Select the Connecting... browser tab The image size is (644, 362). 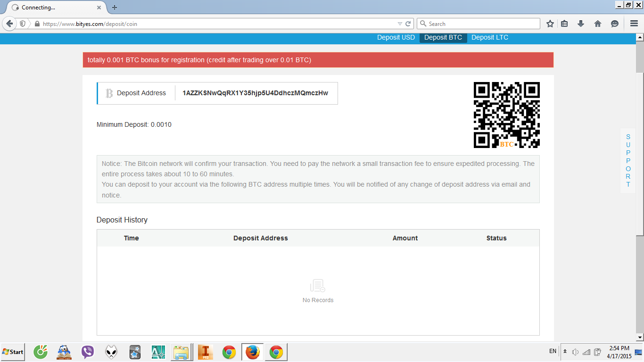click(56, 8)
